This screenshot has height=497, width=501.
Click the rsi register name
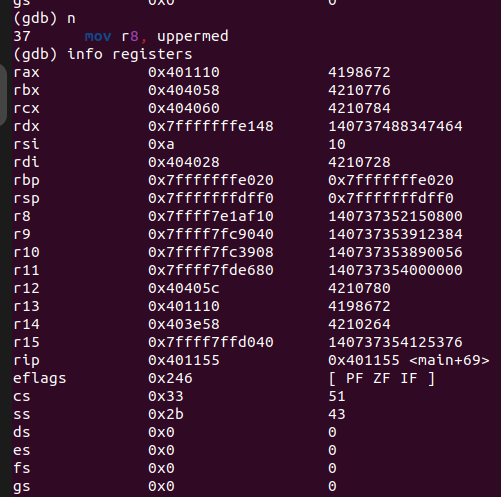pos(26,144)
